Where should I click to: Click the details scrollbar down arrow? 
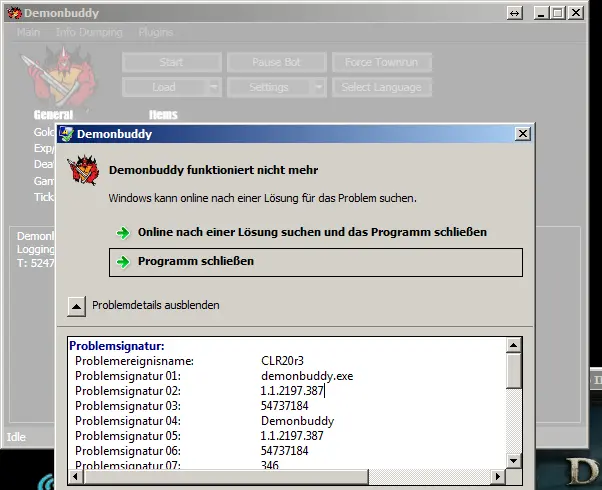[x=513, y=460]
